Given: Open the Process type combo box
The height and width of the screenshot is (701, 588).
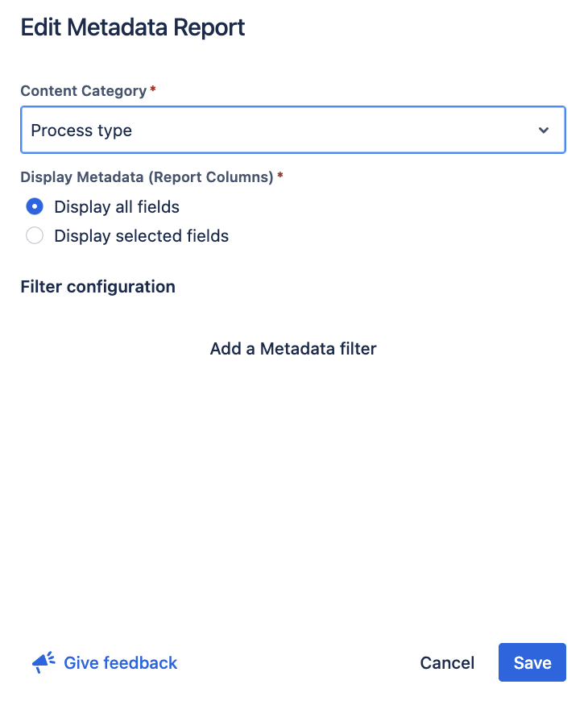Looking at the screenshot, I should coord(292,131).
